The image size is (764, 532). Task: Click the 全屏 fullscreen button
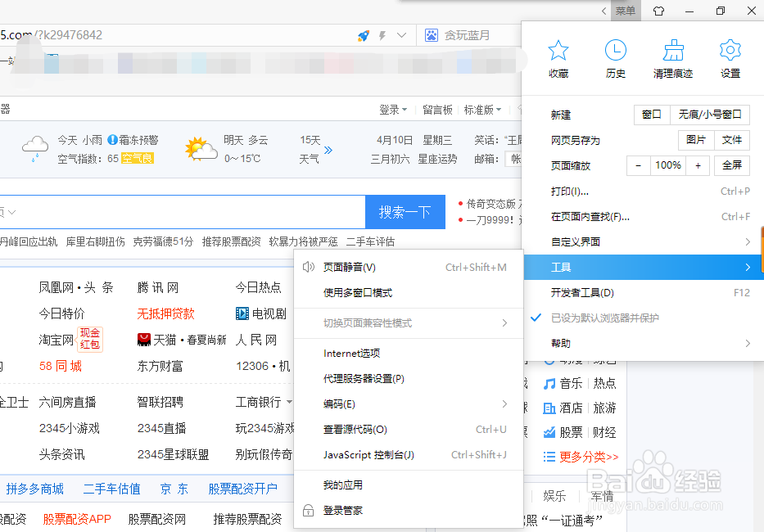click(732, 165)
